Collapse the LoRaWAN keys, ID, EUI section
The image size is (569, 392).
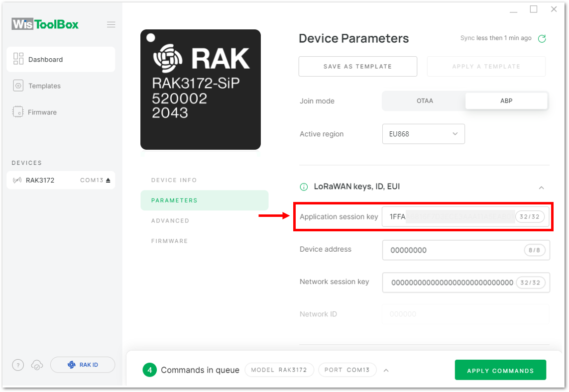(x=541, y=188)
